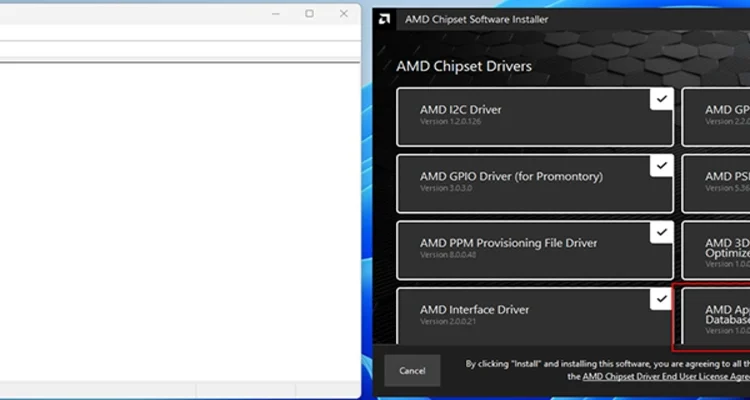
Task: Click the AMD Chipset Drivers heading
Action: (x=464, y=66)
